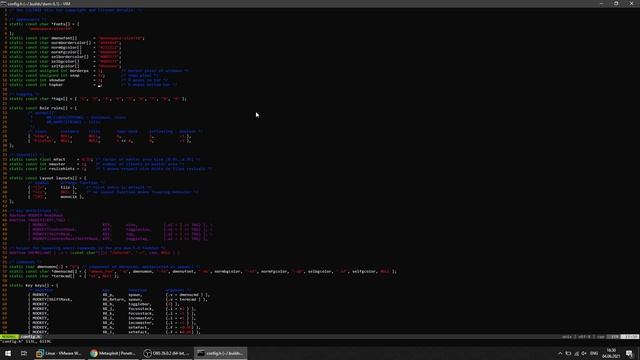Click the dmenumon declaration line

pyautogui.click(x=104, y=267)
